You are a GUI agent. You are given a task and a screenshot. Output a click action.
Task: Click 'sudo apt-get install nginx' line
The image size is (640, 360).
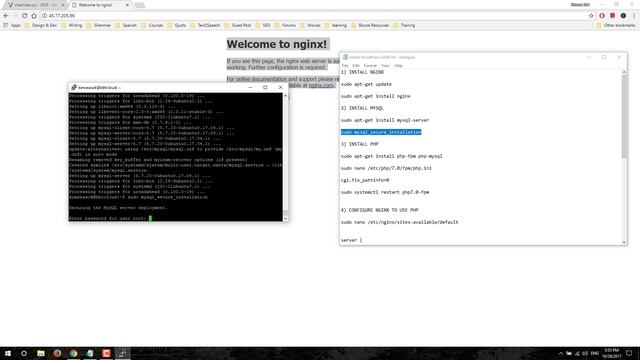tap(376, 96)
